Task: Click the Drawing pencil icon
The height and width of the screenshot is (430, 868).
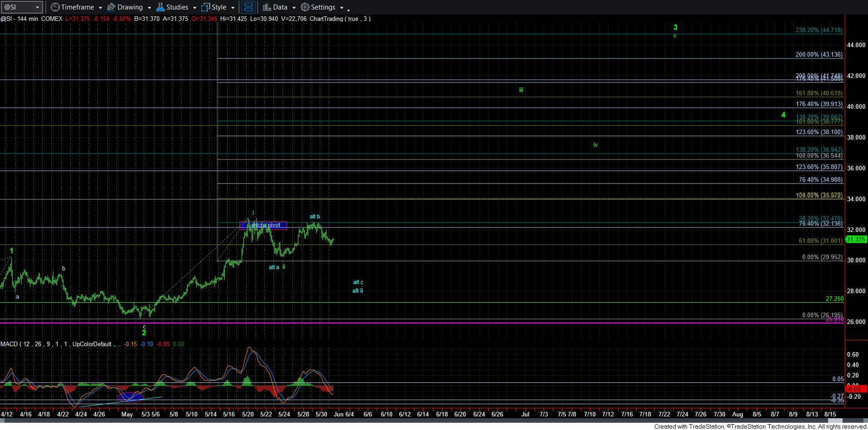Action: click(x=112, y=7)
